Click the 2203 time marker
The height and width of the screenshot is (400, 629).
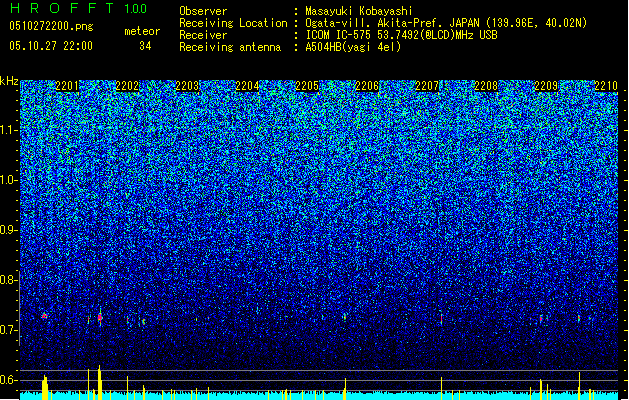point(187,86)
